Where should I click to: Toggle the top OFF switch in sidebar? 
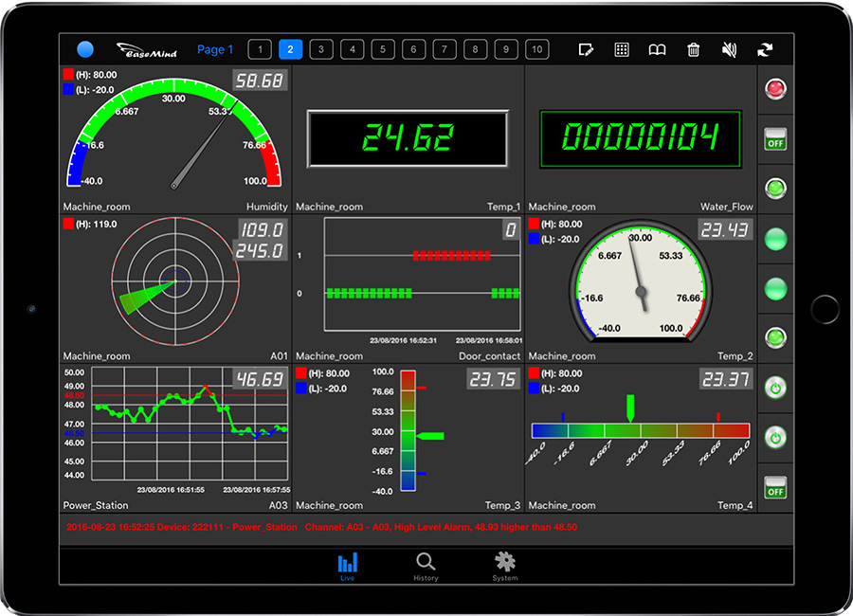point(776,139)
